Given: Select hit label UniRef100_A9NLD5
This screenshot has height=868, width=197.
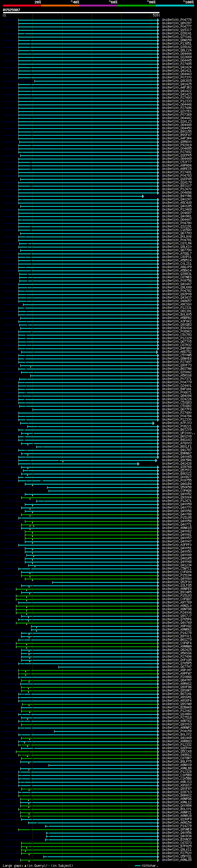Looking at the screenshot, I should pos(176,860).
